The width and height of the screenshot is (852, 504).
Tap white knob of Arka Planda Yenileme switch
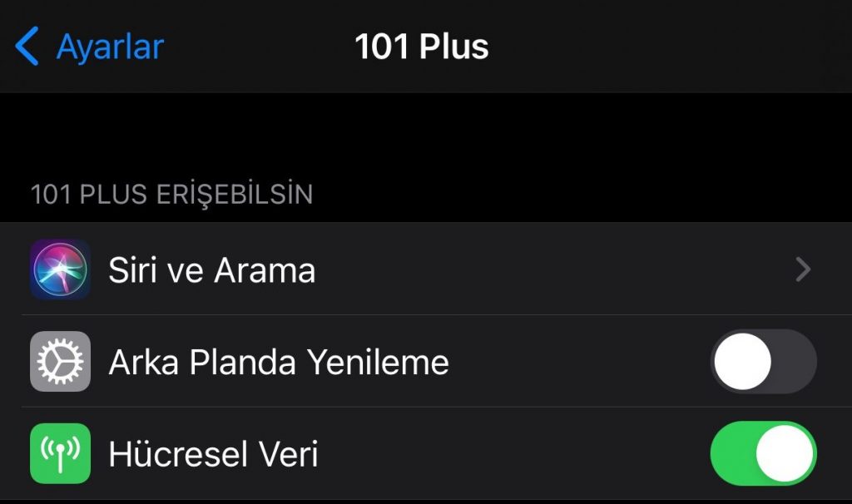tap(743, 361)
